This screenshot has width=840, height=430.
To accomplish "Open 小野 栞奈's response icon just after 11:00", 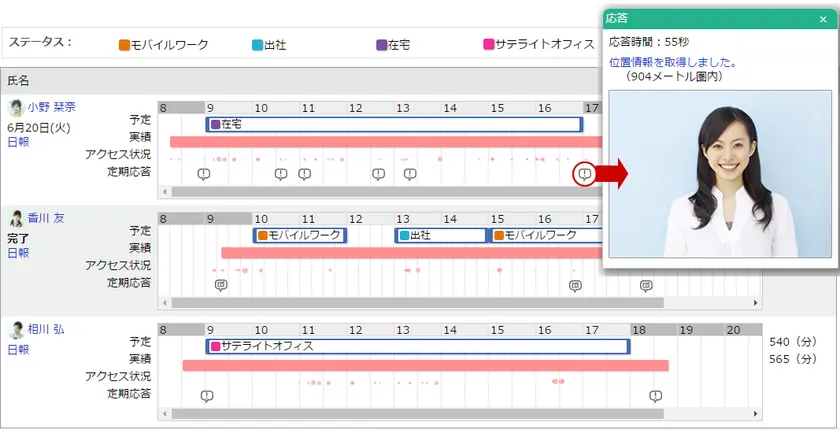I will [x=305, y=174].
